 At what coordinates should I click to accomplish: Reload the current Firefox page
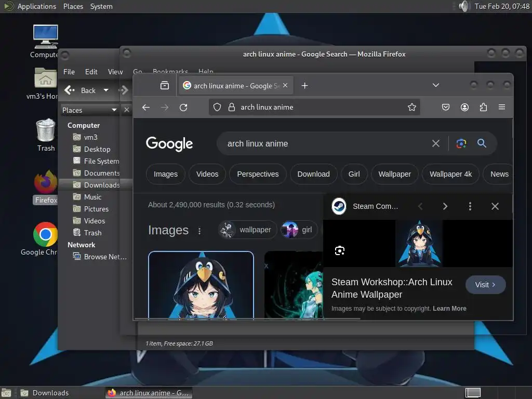click(x=183, y=108)
